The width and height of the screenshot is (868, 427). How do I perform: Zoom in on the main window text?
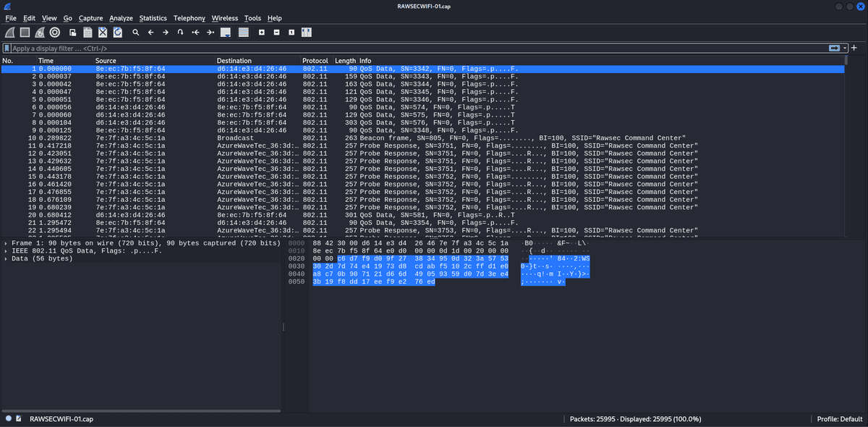(x=262, y=33)
